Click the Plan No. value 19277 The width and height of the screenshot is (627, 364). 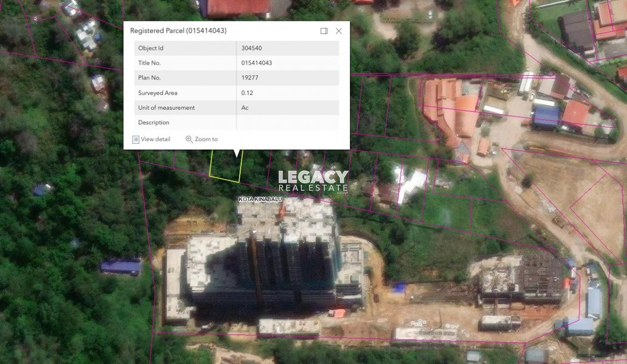[x=250, y=78]
